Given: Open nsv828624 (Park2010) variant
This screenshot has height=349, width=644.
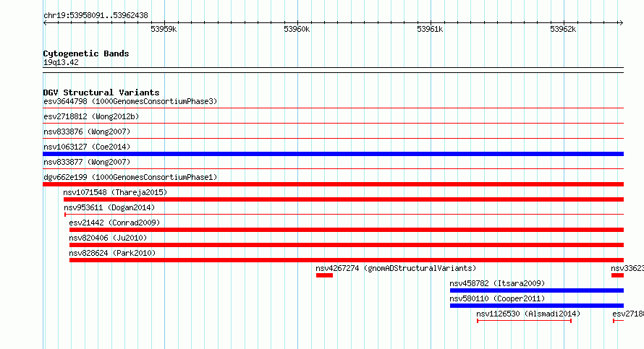Looking at the screenshot, I should (x=112, y=253).
